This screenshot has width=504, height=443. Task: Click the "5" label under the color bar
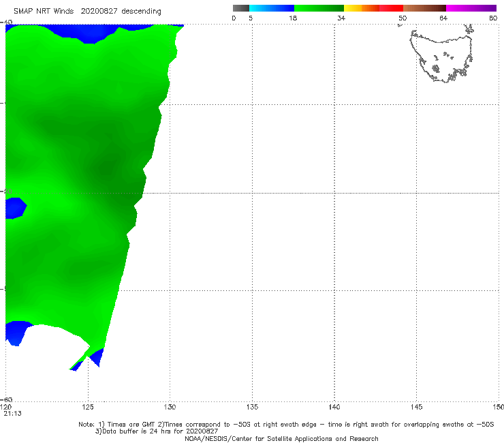(251, 18)
